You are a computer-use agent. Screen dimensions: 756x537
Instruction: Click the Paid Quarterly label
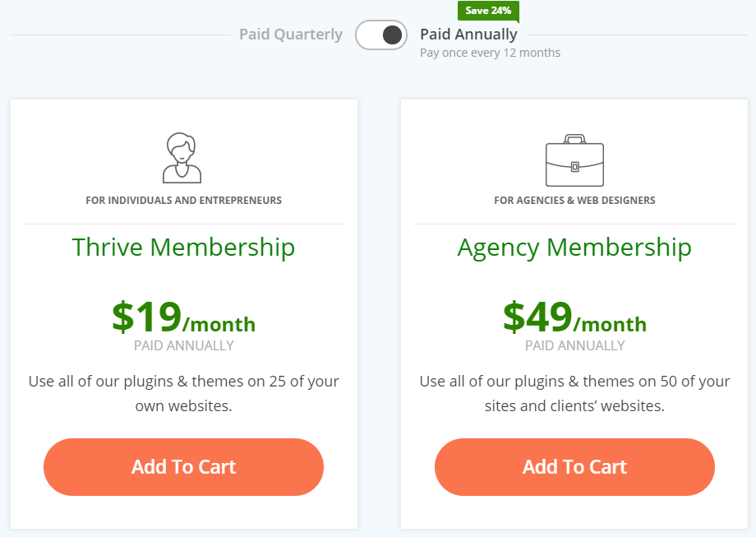pos(291,35)
